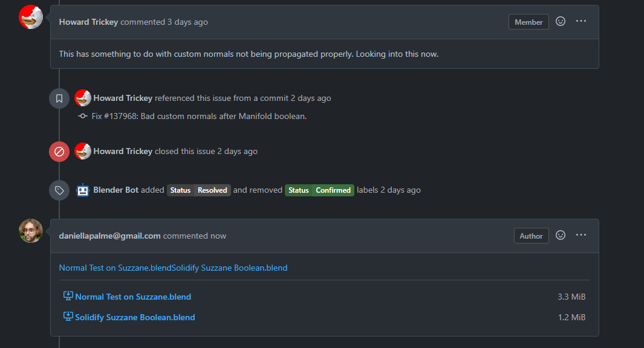644x348 pixels.
Task: Click download icon for Normal Test on Suzzane.blend
Action: click(68, 296)
